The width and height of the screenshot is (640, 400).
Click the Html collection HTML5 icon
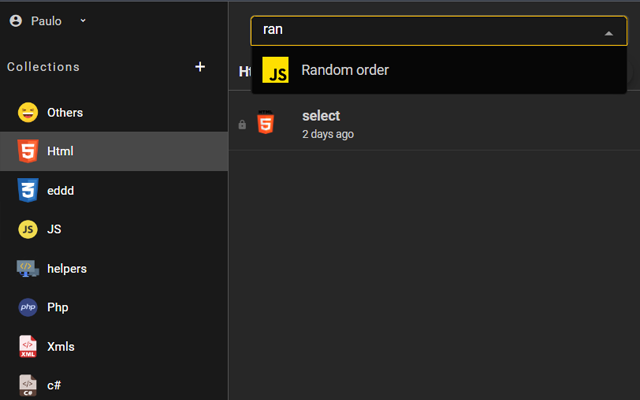tap(28, 151)
